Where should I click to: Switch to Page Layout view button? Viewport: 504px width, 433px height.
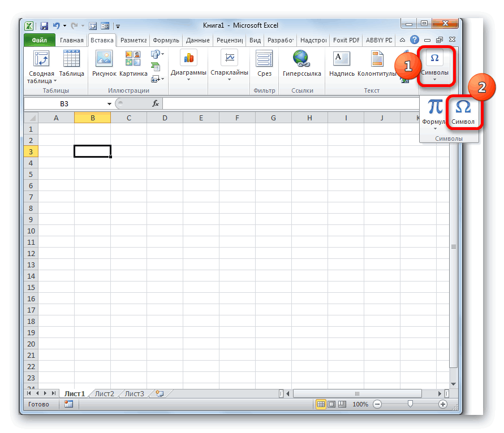[x=331, y=404]
